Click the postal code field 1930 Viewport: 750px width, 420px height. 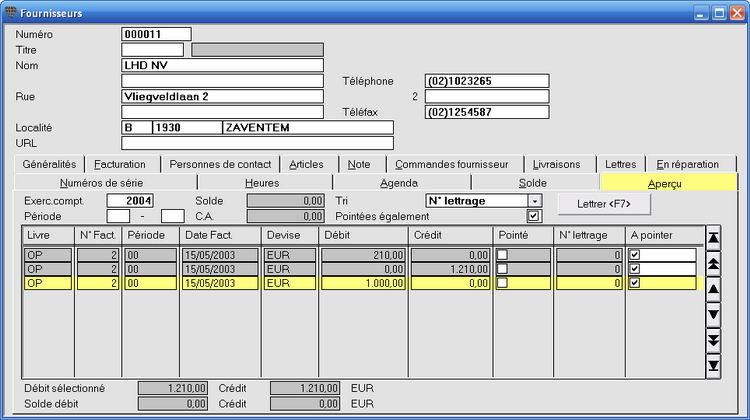[x=187, y=128]
